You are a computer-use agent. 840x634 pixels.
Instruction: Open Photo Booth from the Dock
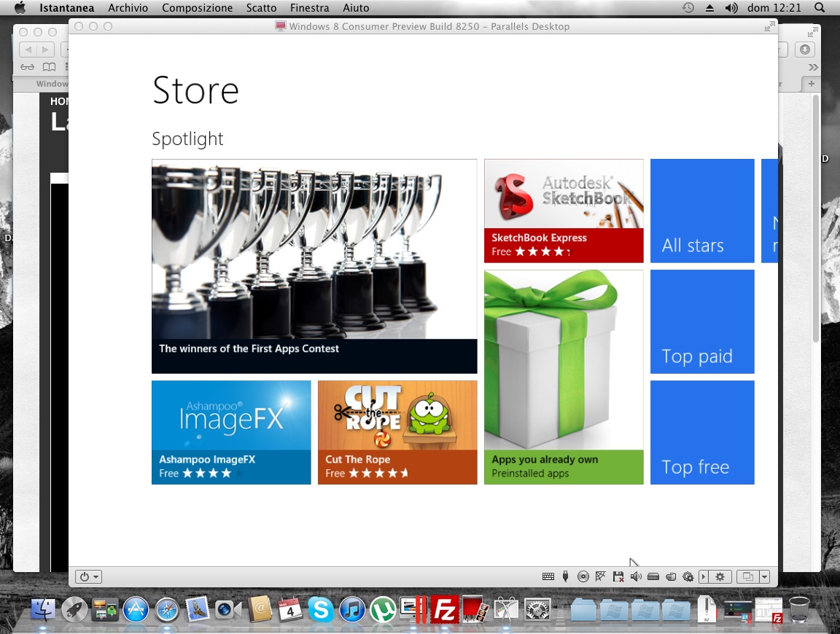475,610
